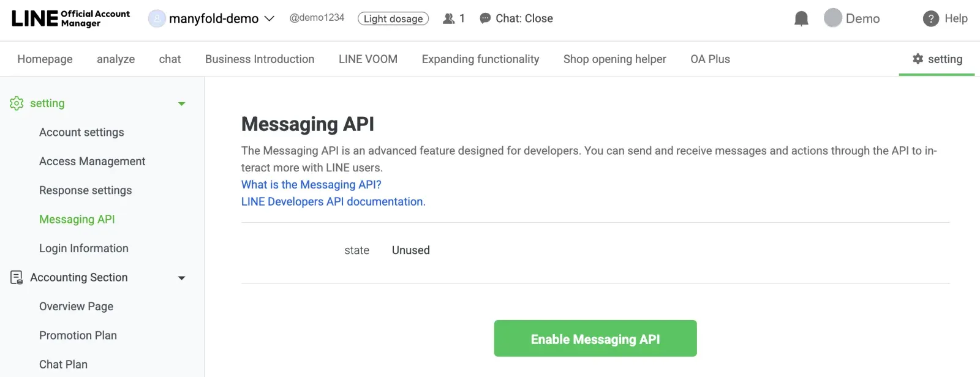Open Promotion Plan in the sidebar
The width and height of the screenshot is (980, 377).
coord(78,335)
